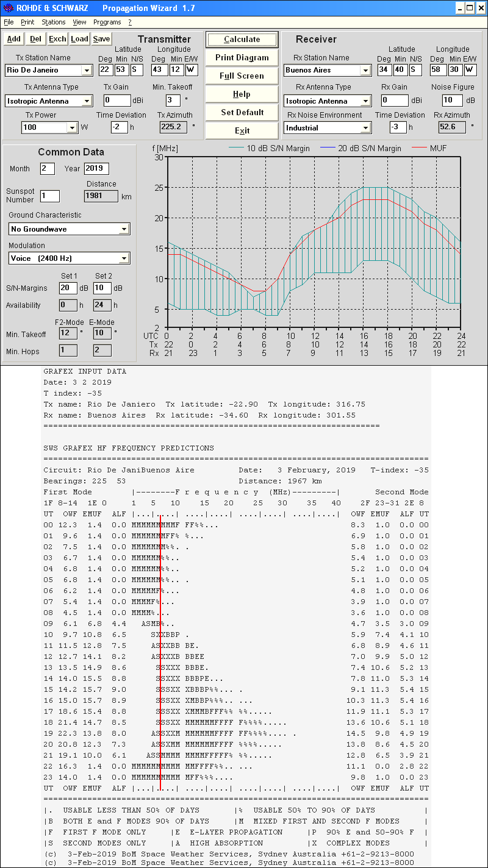Click the Rx latitude degrees field

tap(384, 69)
